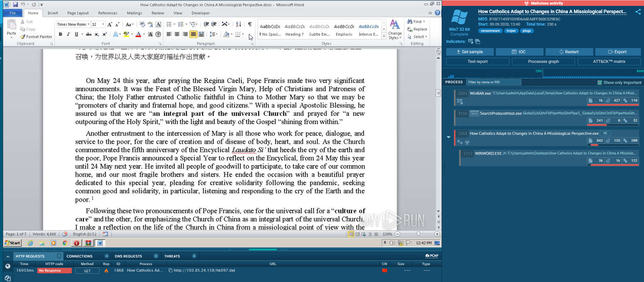
Task: Open the font size dropdown
Action: pyautogui.click(x=103, y=24)
